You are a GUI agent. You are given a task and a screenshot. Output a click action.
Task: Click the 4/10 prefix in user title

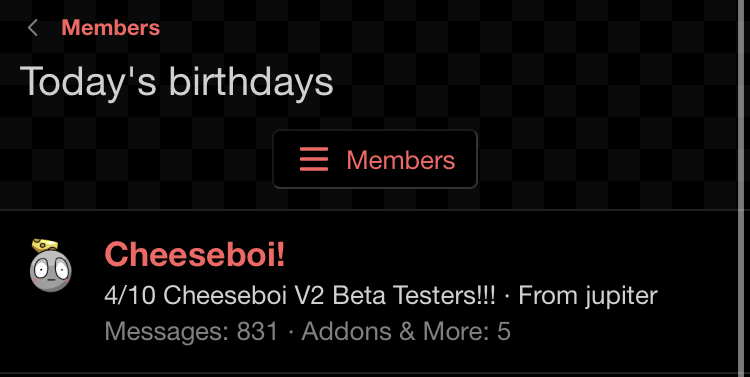(x=130, y=295)
